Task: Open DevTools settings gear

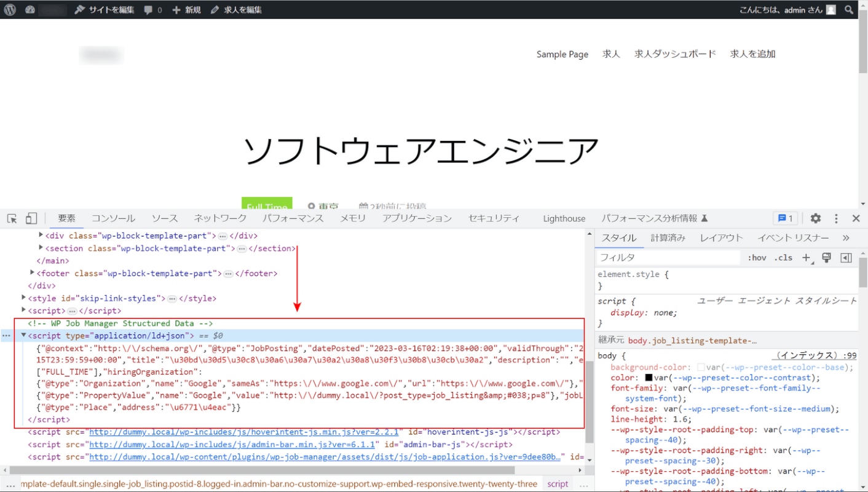Action: (816, 218)
